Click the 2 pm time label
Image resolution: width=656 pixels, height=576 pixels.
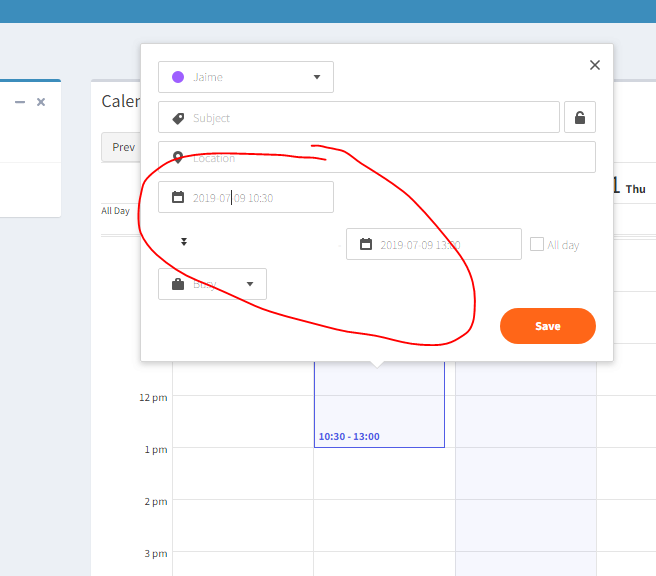pyautogui.click(x=156, y=501)
